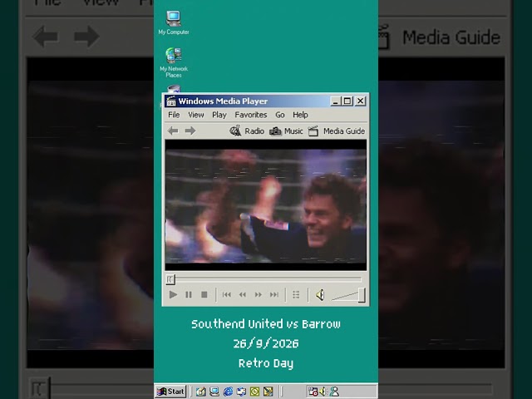Click the rewind icon

pyautogui.click(x=242, y=294)
